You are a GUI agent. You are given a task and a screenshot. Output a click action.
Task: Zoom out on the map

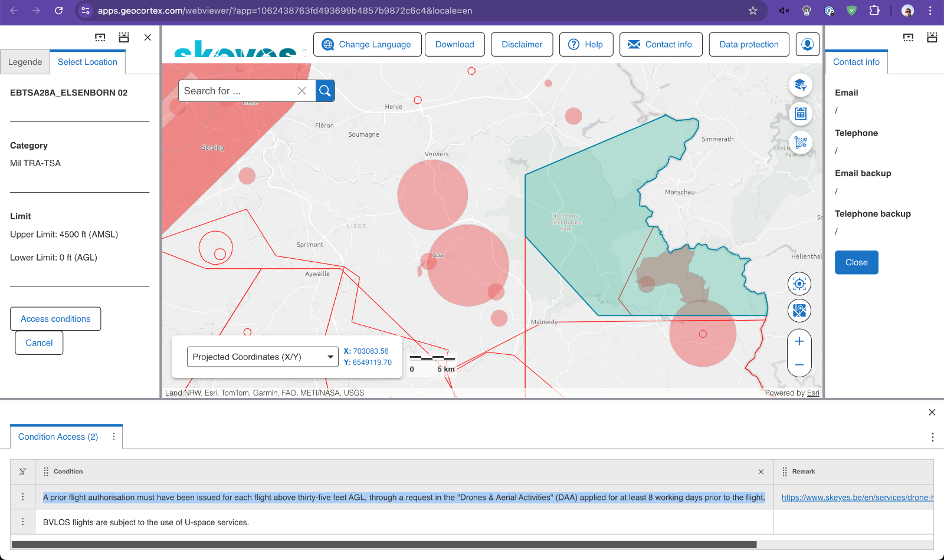tap(799, 365)
